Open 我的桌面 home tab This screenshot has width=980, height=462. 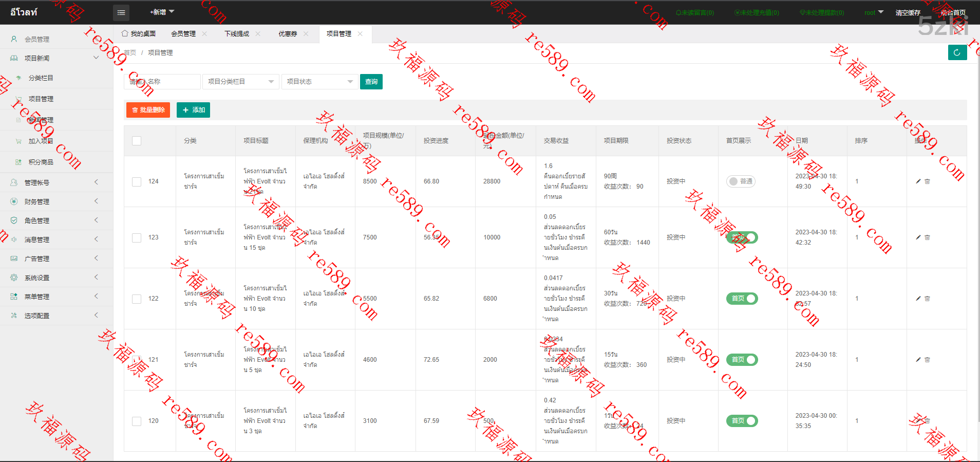[x=139, y=34]
